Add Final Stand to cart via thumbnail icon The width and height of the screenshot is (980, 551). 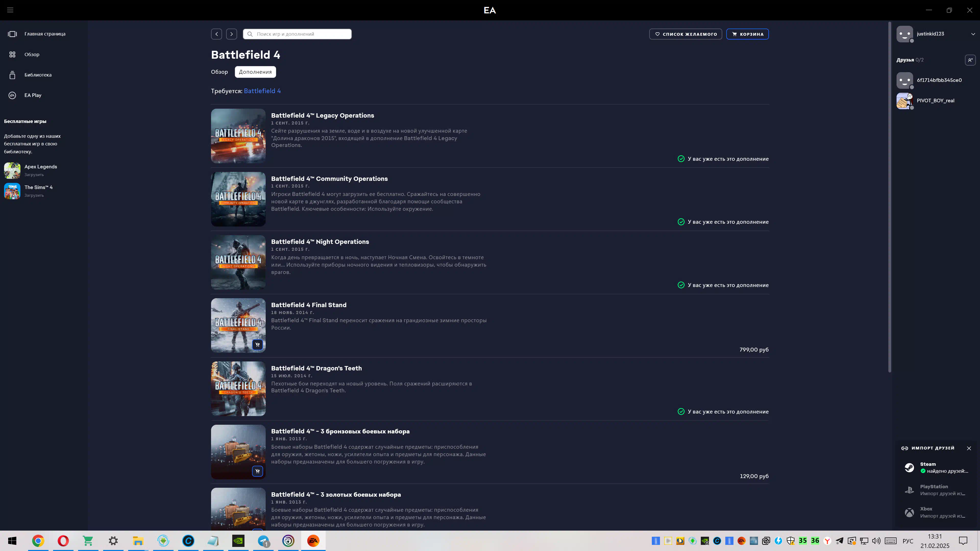tap(258, 345)
